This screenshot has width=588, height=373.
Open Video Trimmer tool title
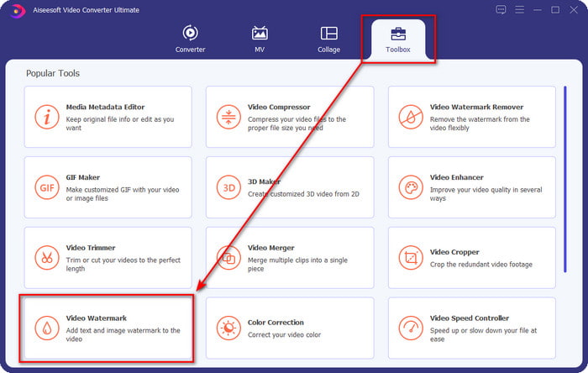click(x=91, y=248)
